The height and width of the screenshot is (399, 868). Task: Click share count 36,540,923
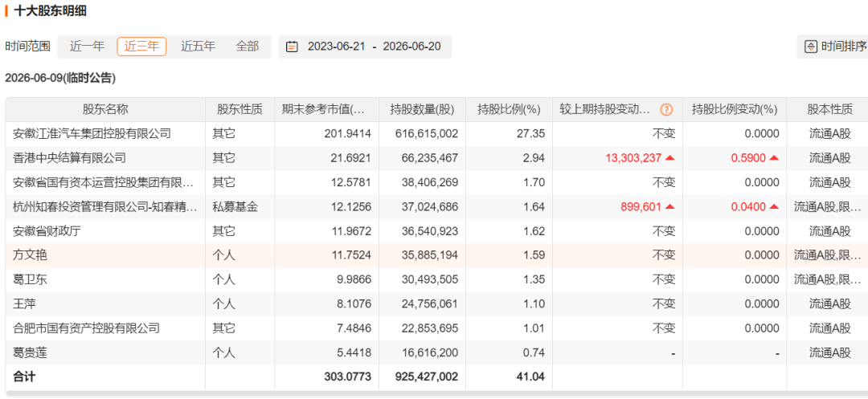tap(429, 231)
